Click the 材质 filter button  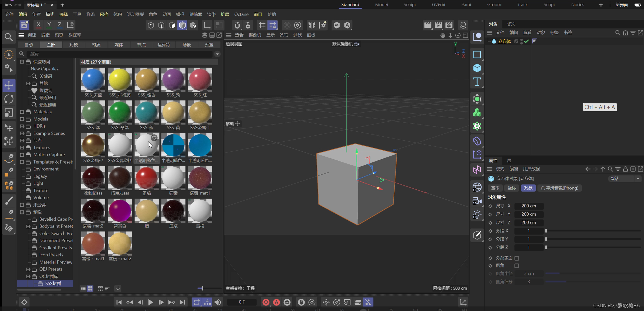pyautogui.click(x=96, y=45)
